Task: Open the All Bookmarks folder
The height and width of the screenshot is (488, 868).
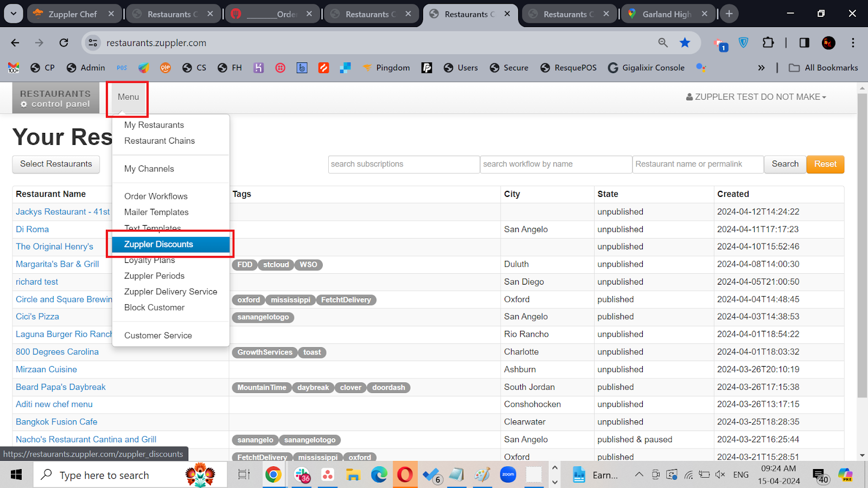Action: (x=824, y=68)
